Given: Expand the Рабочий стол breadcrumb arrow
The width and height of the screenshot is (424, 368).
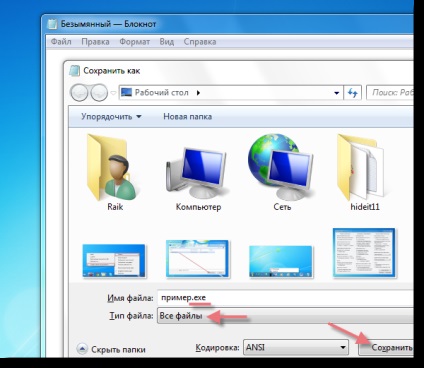Looking at the screenshot, I should click(x=198, y=93).
